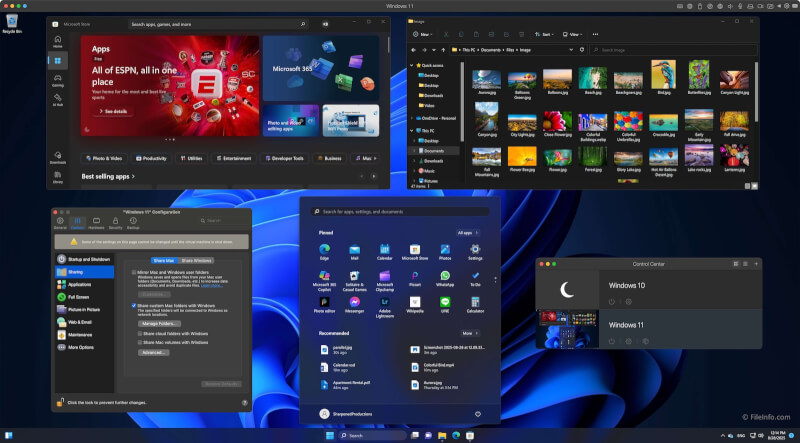Switch Control Center to list view
The image size is (800, 443).
(745, 264)
